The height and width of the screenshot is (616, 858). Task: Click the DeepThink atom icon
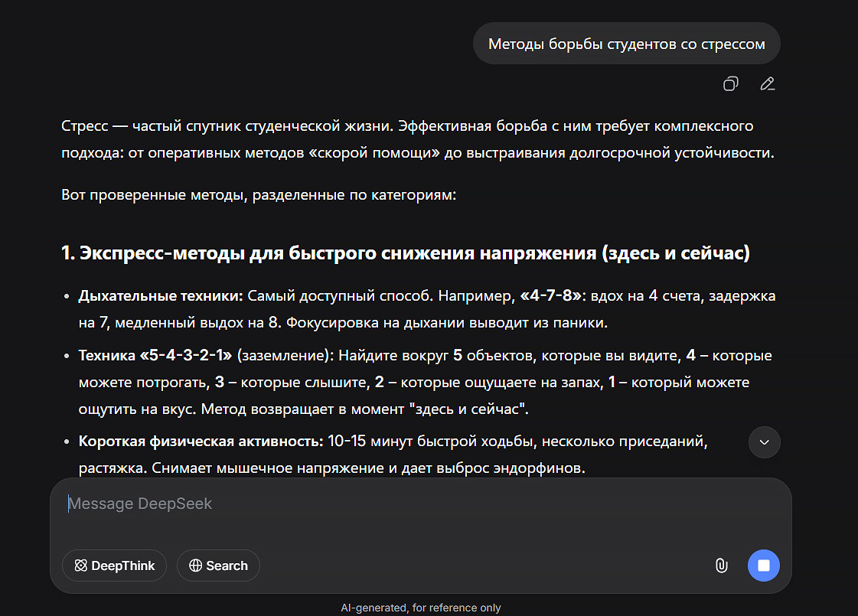coord(79,565)
